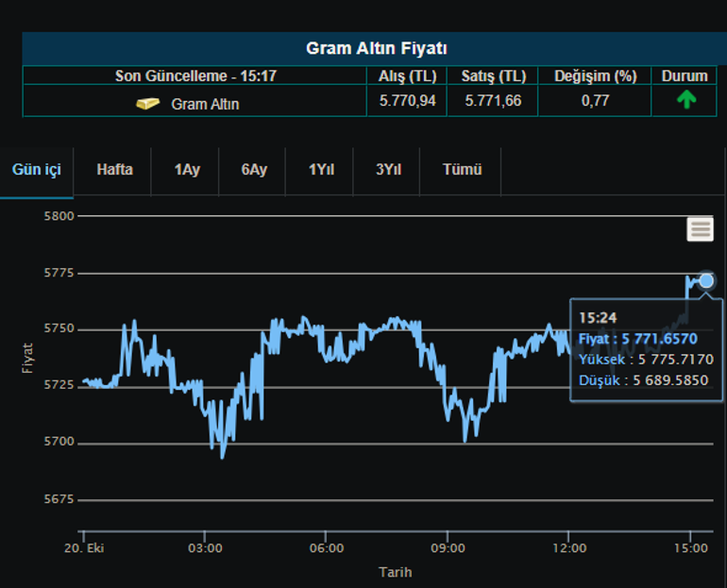
Task: Click the Gram Altın Fiyatı title bar
Action: tap(376, 48)
